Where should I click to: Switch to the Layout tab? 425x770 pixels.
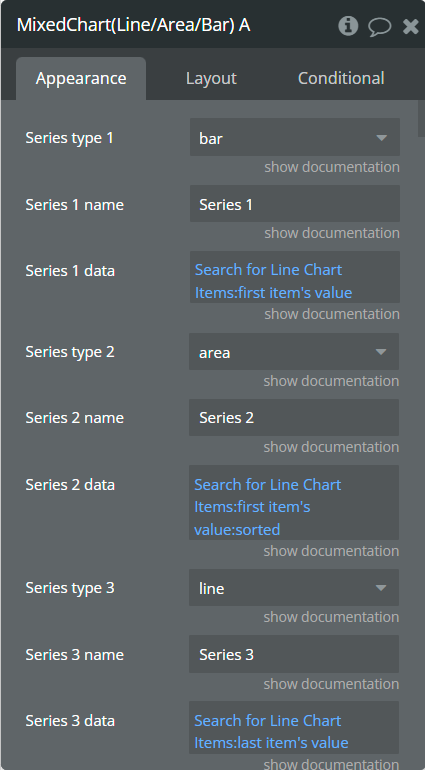[211, 78]
